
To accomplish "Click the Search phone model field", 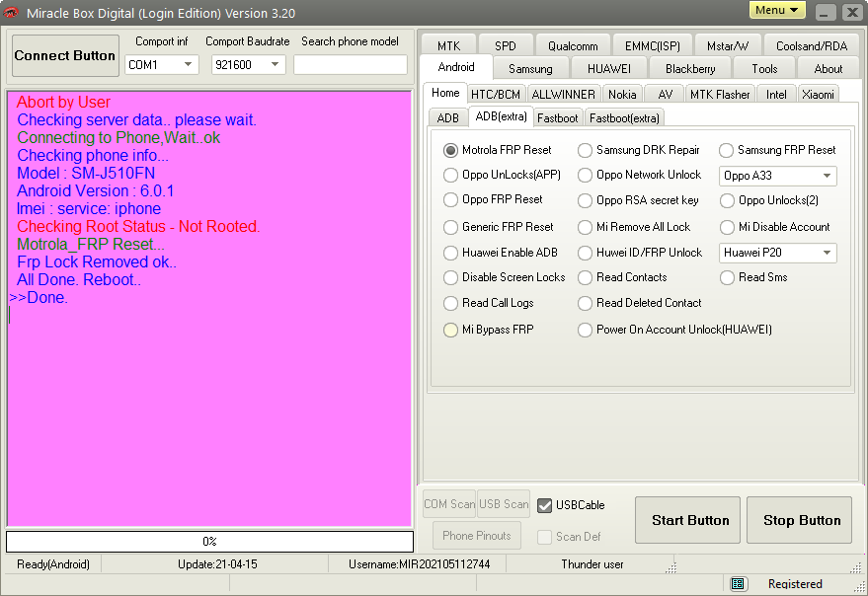I will [x=351, y=65].
